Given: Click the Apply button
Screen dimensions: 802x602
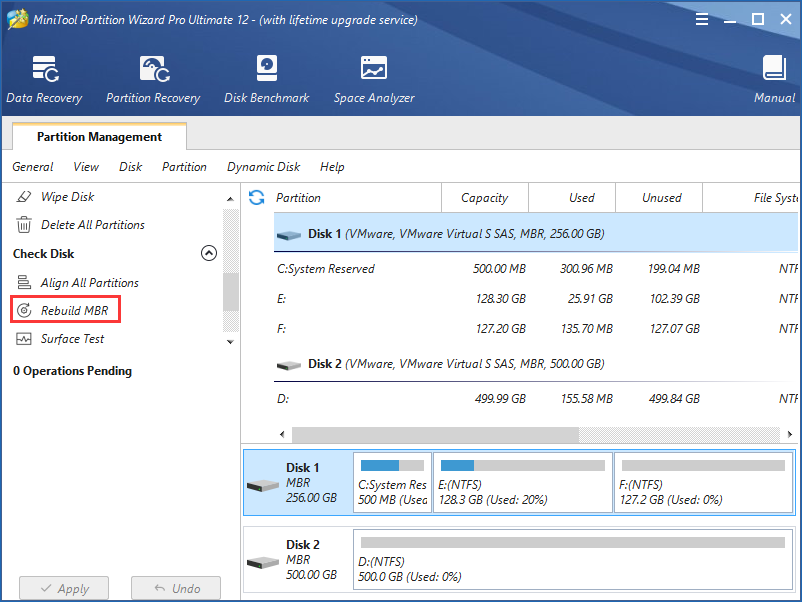Looking at the screenshot, I should [x=64, y=588].
